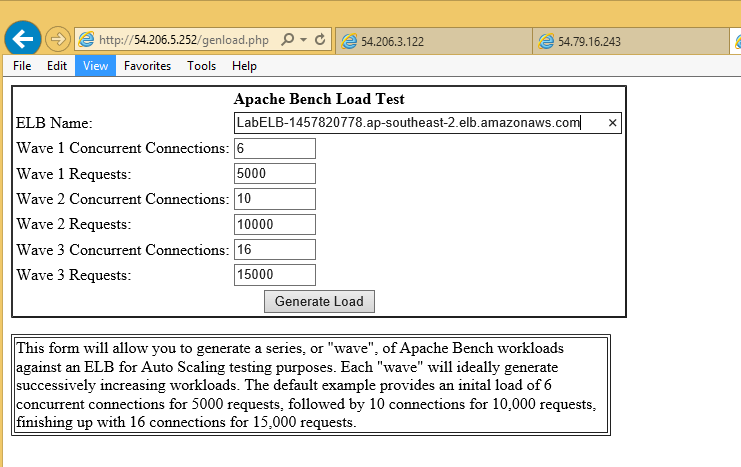The width and height of the screenshot is (741, 467).
Task: Focus the Wave 1 Requests field
Action: pyautogui.click(x=275, y=173)
